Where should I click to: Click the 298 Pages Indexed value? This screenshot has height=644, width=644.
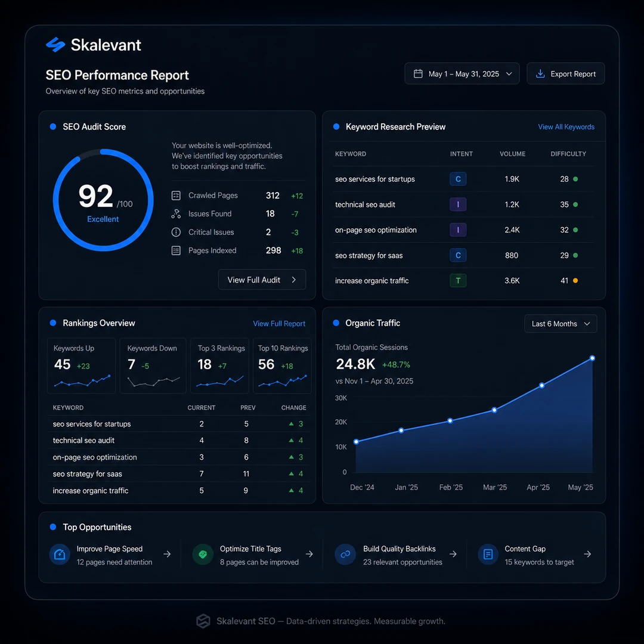274,250
